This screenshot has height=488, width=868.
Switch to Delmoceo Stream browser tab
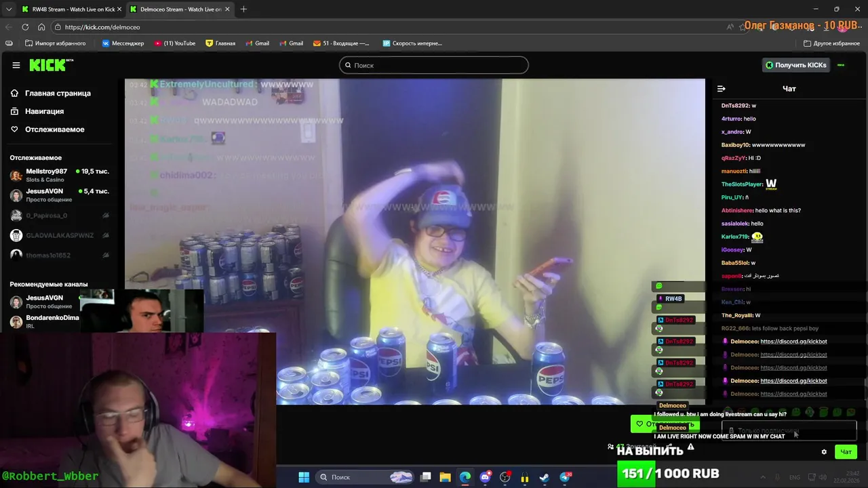tap(179, 9)
